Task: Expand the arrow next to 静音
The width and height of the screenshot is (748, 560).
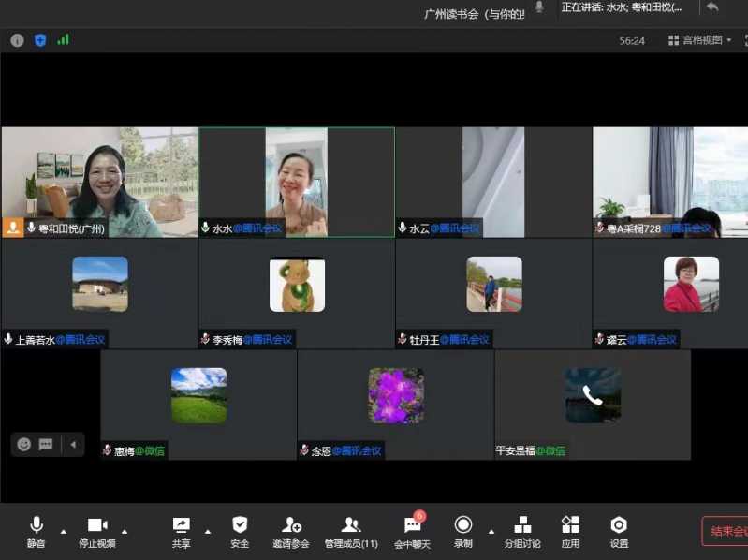Action: coord(64,531)
